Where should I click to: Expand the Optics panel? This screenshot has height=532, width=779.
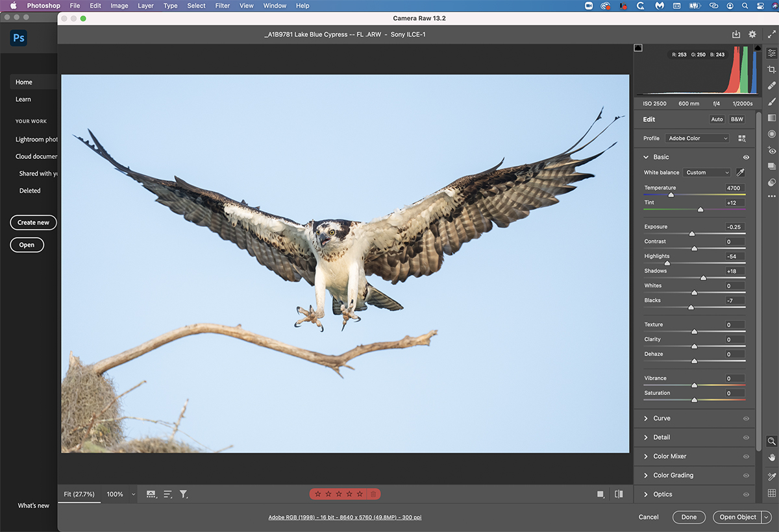(x=646, y=494)
